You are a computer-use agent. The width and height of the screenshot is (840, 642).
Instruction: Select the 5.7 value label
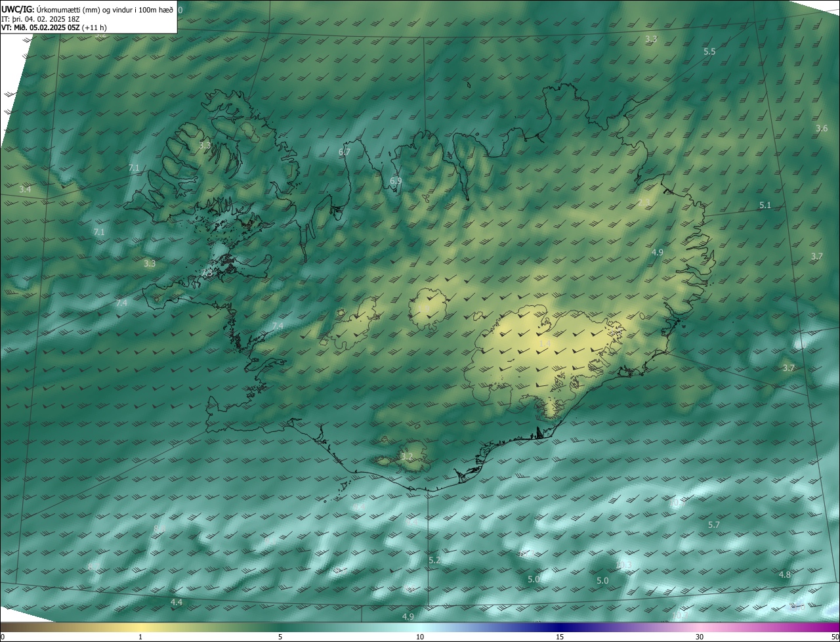714,524
